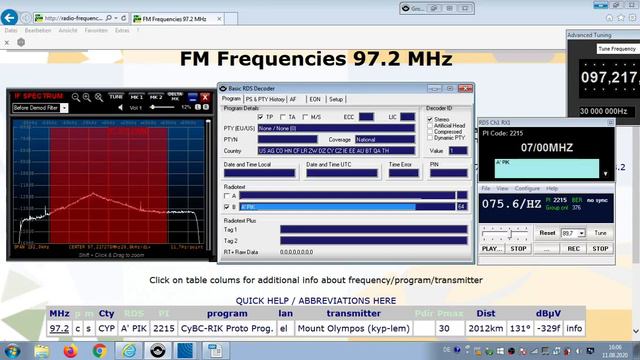Image resolution: width=640 pixels, height=360 pixels.
Task: Enable the Artificial Head checkbox
Action: (x=430, y=125)
